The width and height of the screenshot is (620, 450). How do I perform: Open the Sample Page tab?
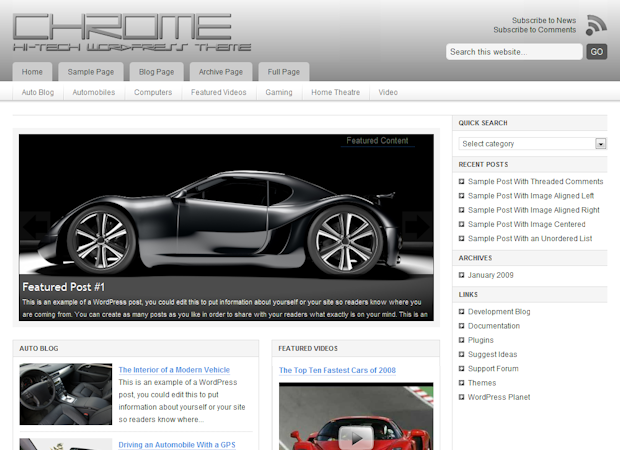[91, 72]
